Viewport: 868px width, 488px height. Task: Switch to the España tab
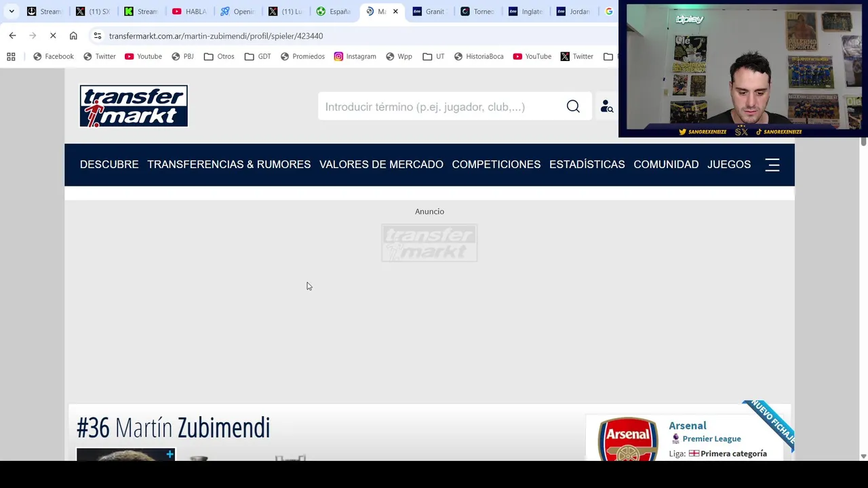[334, 12]
